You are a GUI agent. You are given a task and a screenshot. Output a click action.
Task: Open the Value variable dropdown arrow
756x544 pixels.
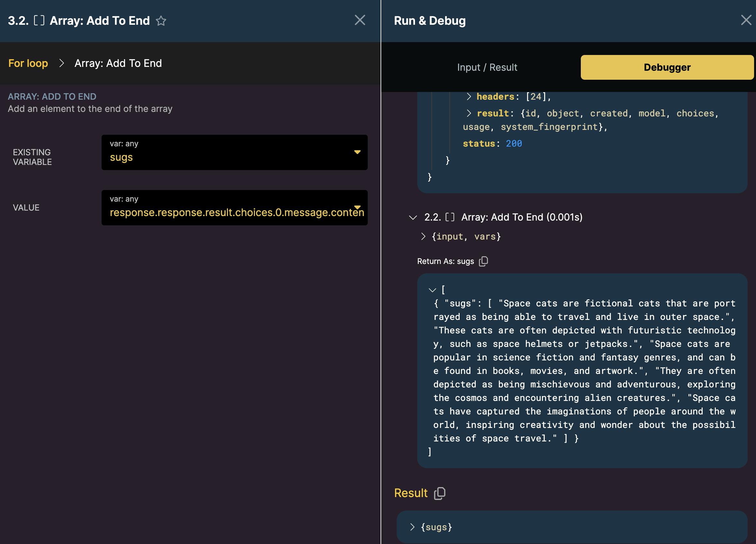coord(357,207)
